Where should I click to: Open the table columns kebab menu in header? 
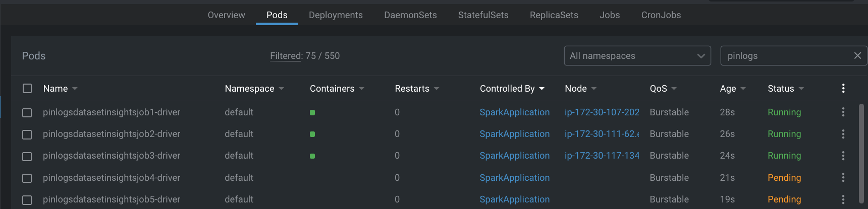[x=843, y=89]
